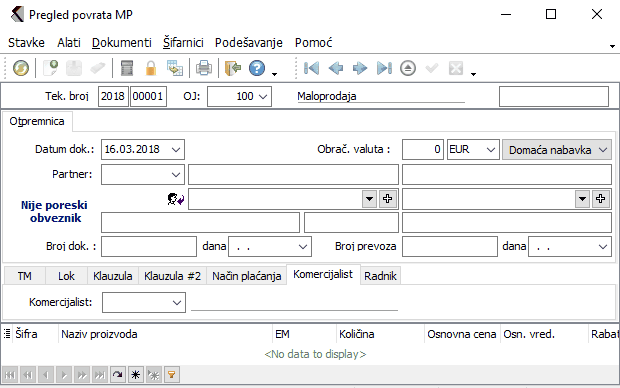This screenshot has height=388, width=620.
Task: Click the Domaća nabavka button
Action: (557, 150)
